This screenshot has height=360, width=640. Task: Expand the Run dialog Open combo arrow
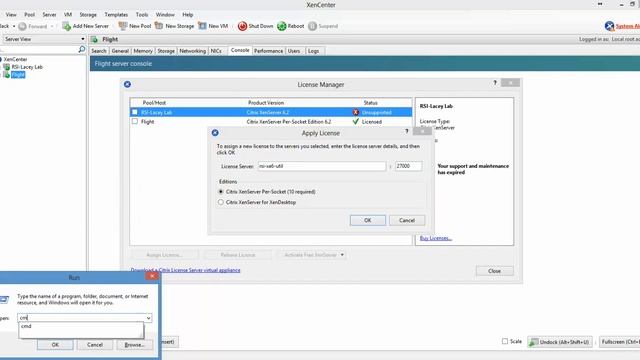coord(149,318)
